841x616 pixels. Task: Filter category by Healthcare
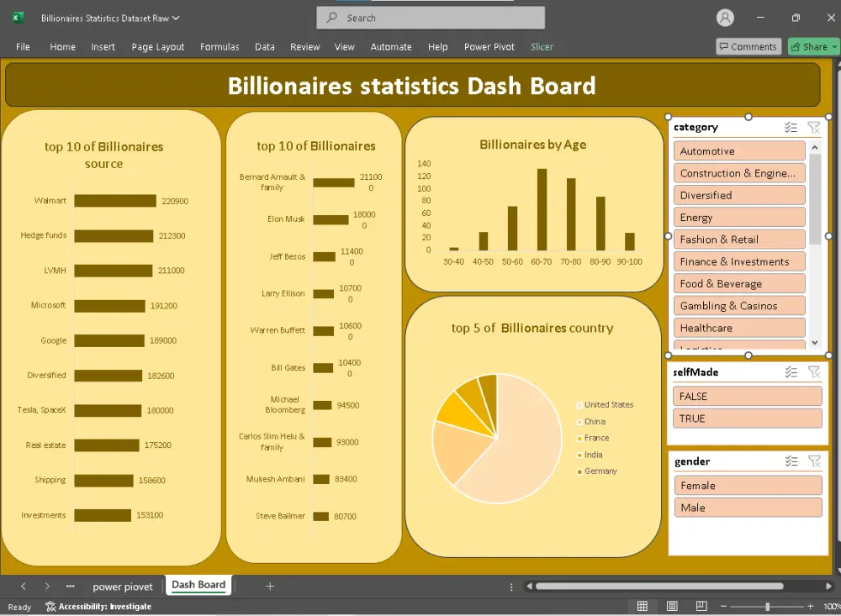739,328
